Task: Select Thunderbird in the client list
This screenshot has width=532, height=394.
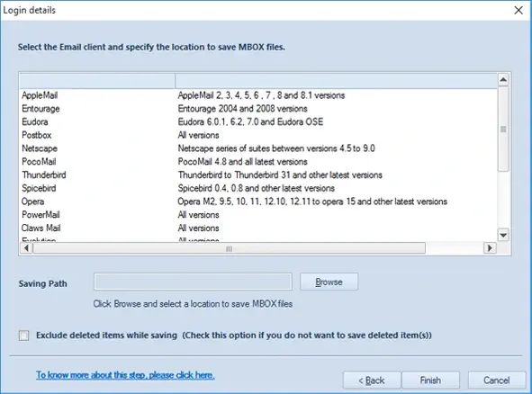Action: point(44,175)
